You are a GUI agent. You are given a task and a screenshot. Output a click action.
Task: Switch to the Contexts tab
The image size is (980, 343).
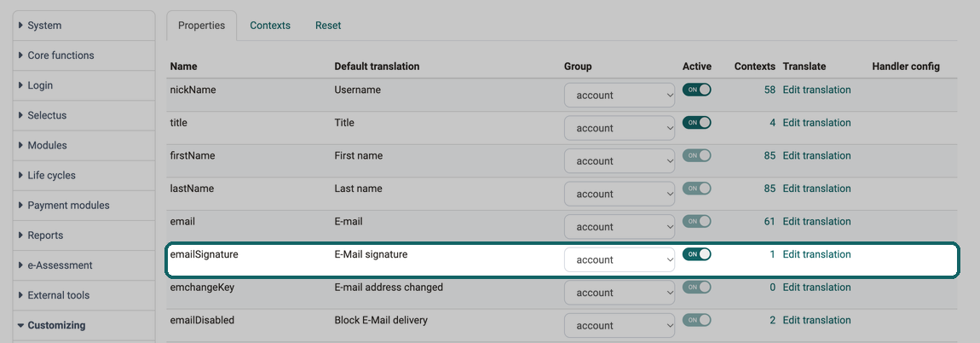(270, 26)
